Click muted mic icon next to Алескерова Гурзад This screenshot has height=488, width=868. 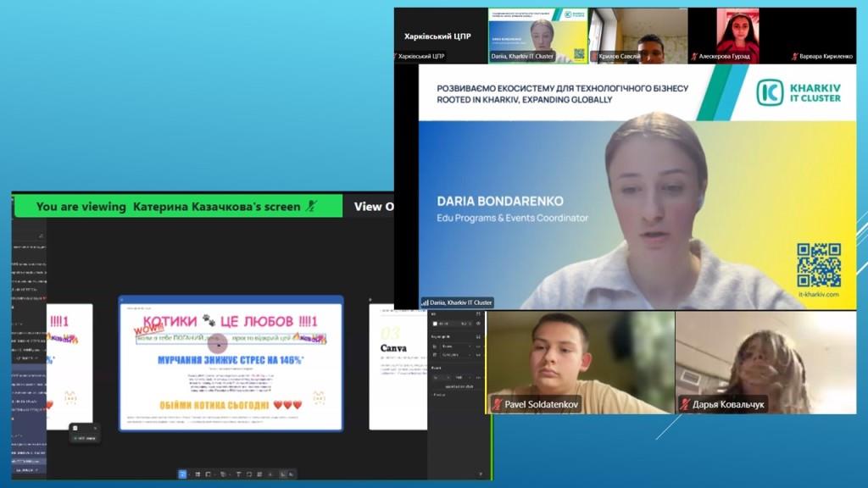coord(694,57)
